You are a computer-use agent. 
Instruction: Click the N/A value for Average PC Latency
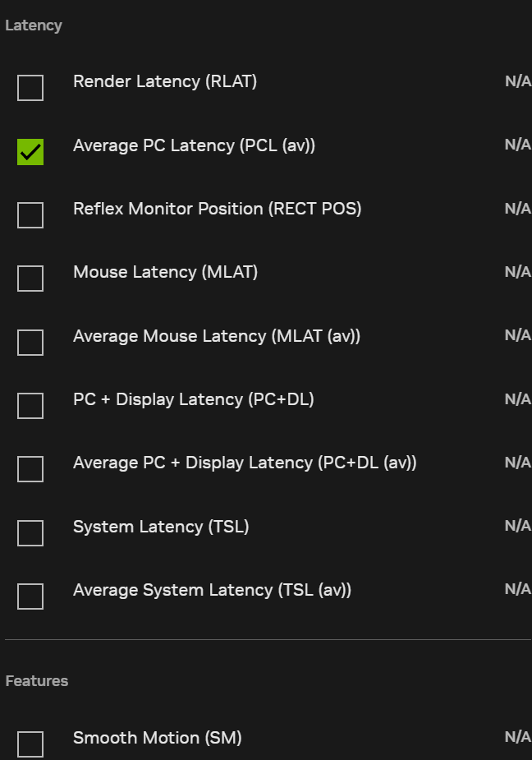coord(517,145)
